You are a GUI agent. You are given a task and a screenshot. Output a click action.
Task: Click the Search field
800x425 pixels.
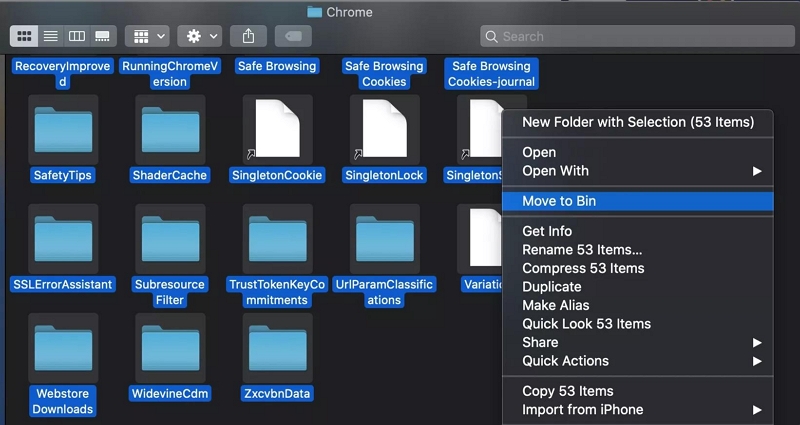pyautogui.click(x=637, y=36)
